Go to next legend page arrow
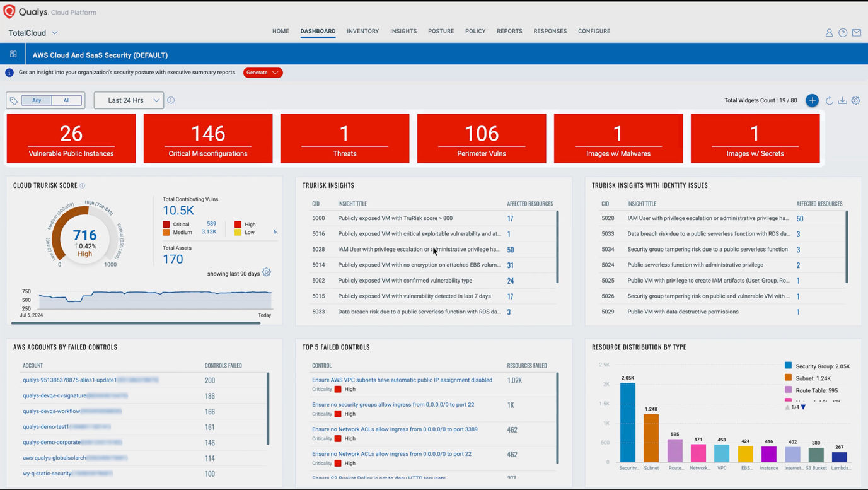 coord(803,407)
